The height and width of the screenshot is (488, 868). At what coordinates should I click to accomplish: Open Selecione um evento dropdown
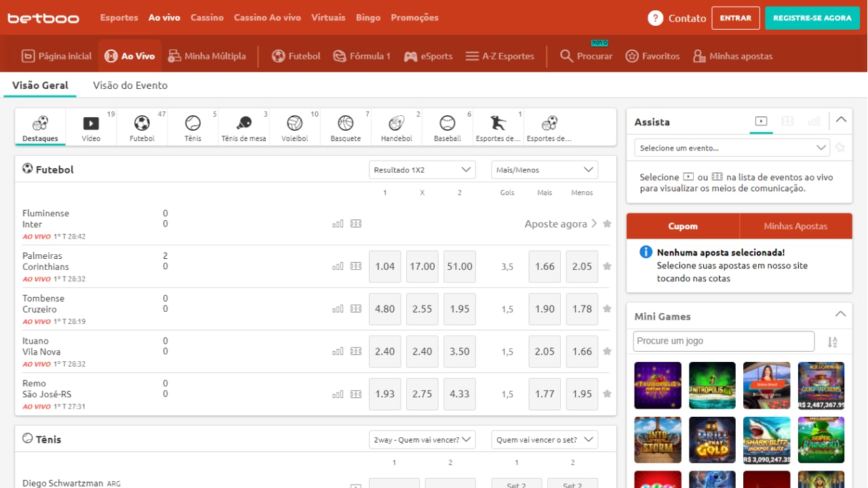click(x=732, y=148)
